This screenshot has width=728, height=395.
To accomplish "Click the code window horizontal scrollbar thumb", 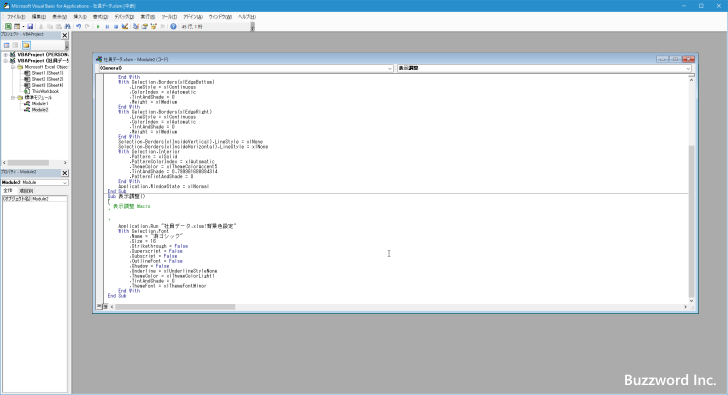I will coord(175,307).
